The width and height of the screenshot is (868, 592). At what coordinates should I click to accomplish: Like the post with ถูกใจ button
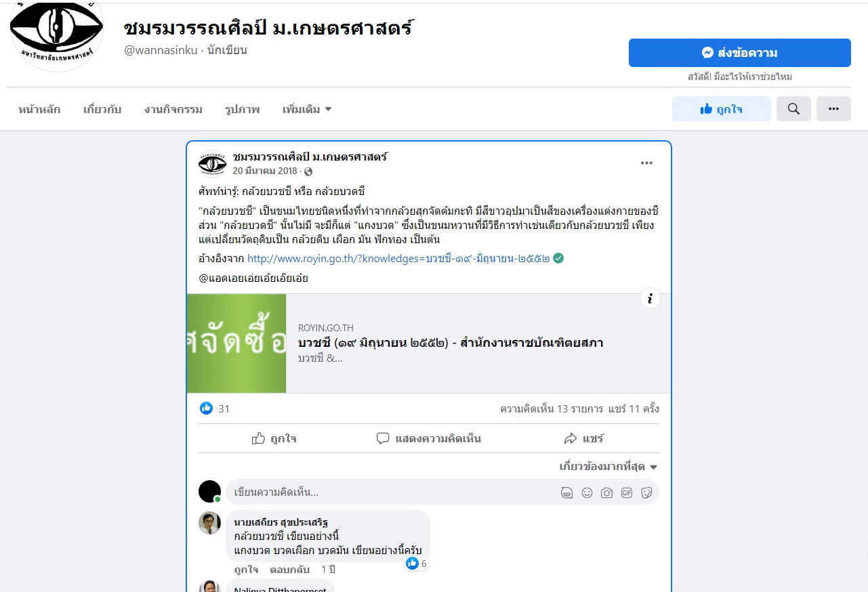click(x=274, y=438)
